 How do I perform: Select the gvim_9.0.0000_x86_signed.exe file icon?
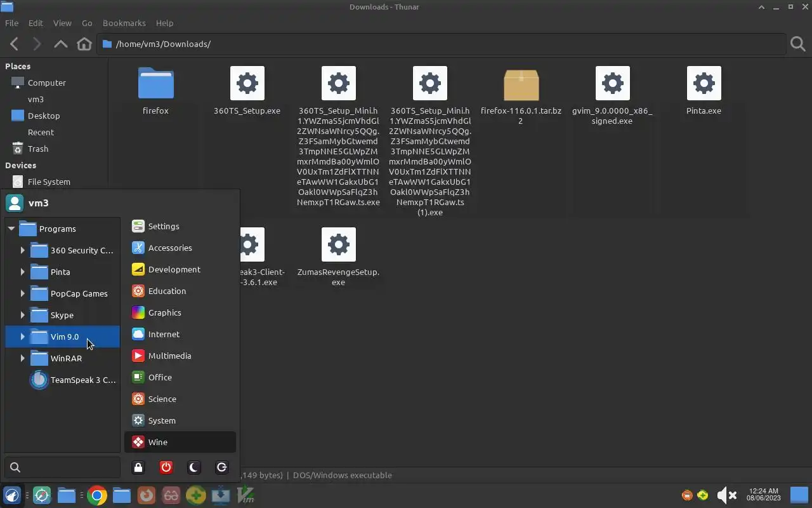[613, 83]
